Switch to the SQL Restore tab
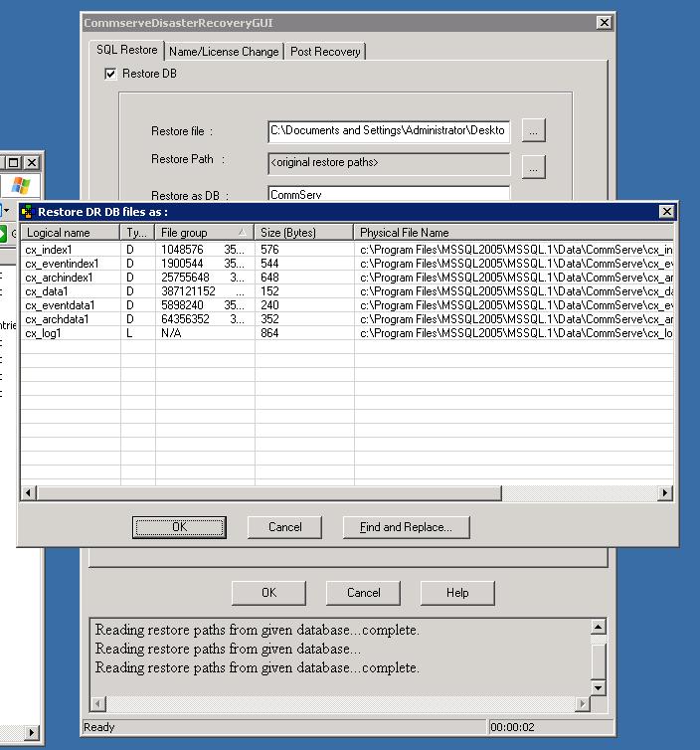The width and height of the screenshot is (700, 750). 126,50
